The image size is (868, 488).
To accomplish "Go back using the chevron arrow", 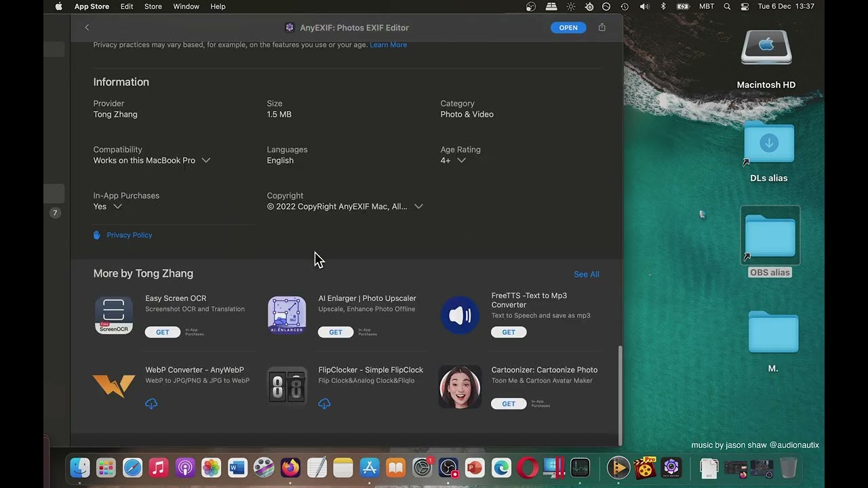I will tap(87, 27).
